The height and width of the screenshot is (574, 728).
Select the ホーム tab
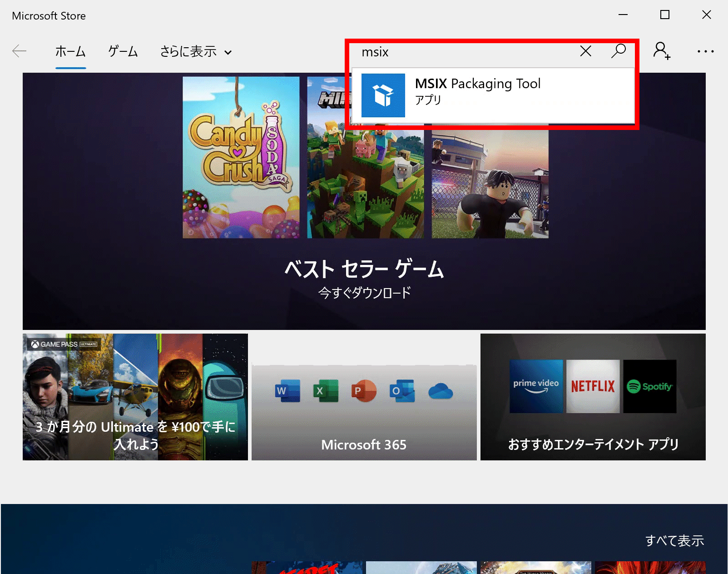[x=70, y=51]
